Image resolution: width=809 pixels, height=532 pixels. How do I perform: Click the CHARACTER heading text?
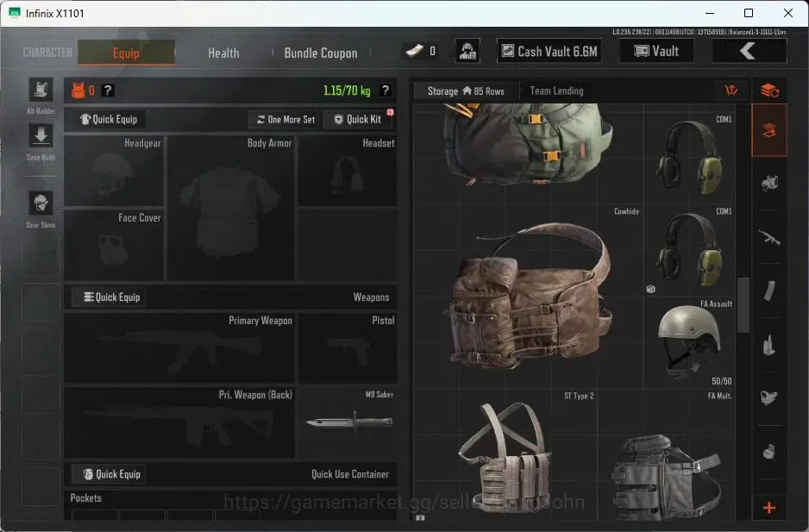coord(47,53)
